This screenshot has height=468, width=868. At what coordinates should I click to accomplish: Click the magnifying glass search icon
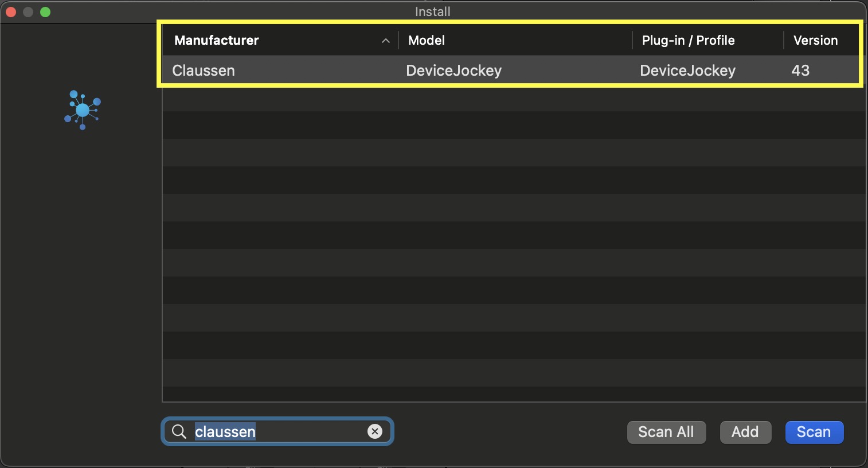[179, 431]
